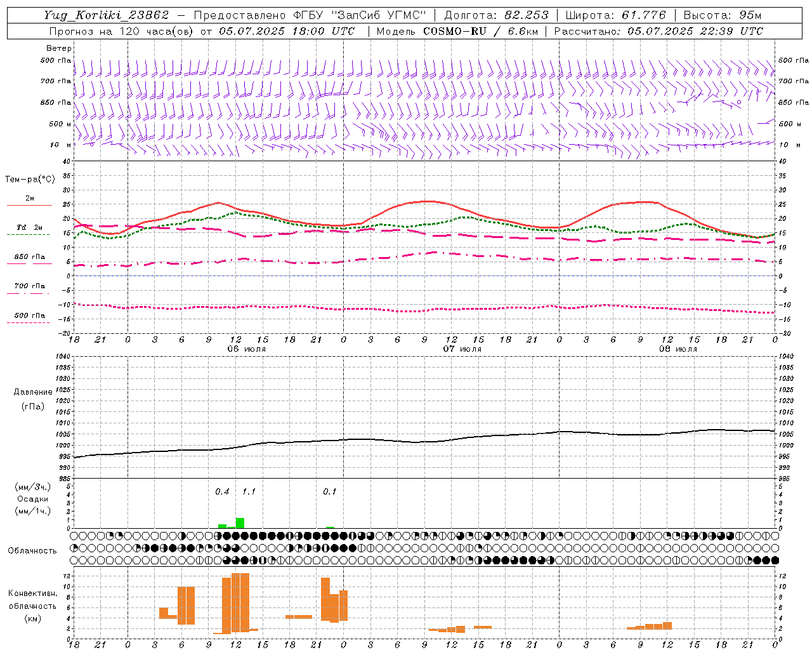Click the 'Облачность' cloudiness label

pyautogui.click(x=32, y=551)
